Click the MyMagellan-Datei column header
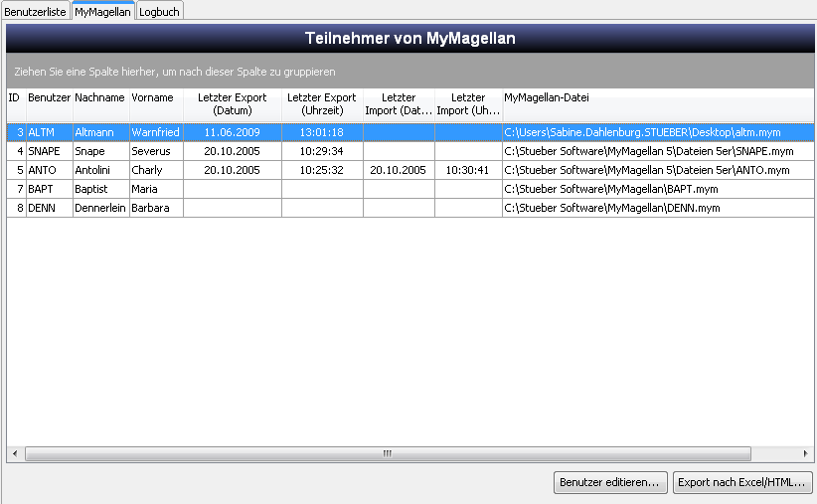 [x=658, y=104]
